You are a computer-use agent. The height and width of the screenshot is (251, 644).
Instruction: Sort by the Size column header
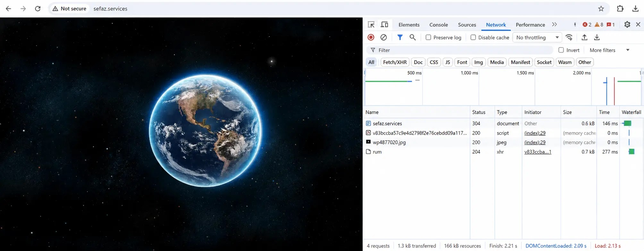tap(567, 112)
